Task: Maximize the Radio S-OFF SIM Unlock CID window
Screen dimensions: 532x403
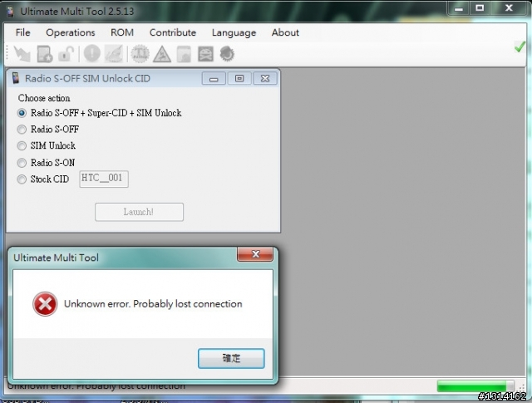Action: click(239, 78)
